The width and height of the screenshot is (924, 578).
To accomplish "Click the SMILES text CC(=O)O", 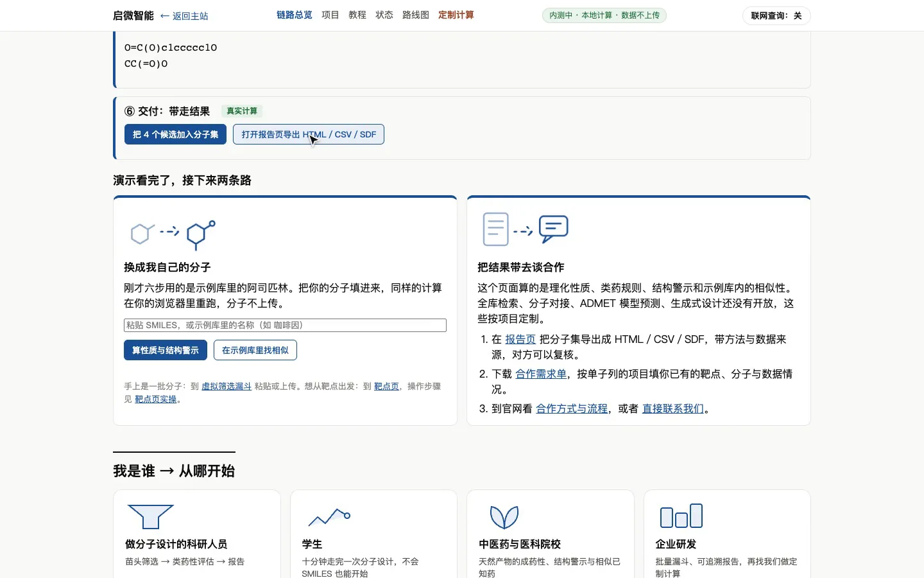I will tap(146, 64).
